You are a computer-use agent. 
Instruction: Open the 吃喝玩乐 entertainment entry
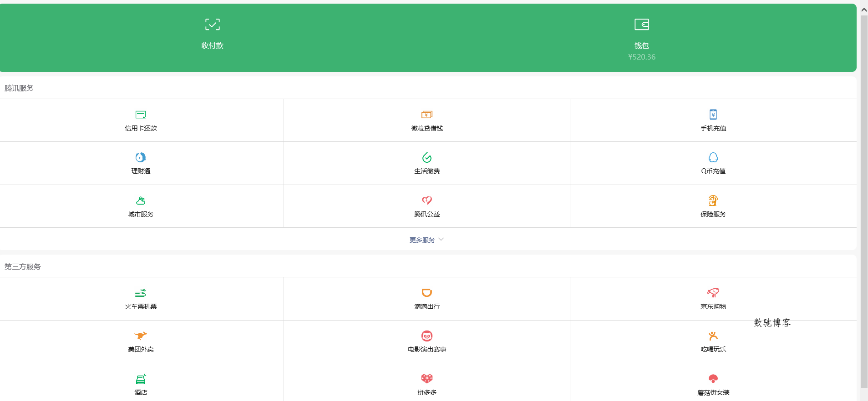coord(713,336)
